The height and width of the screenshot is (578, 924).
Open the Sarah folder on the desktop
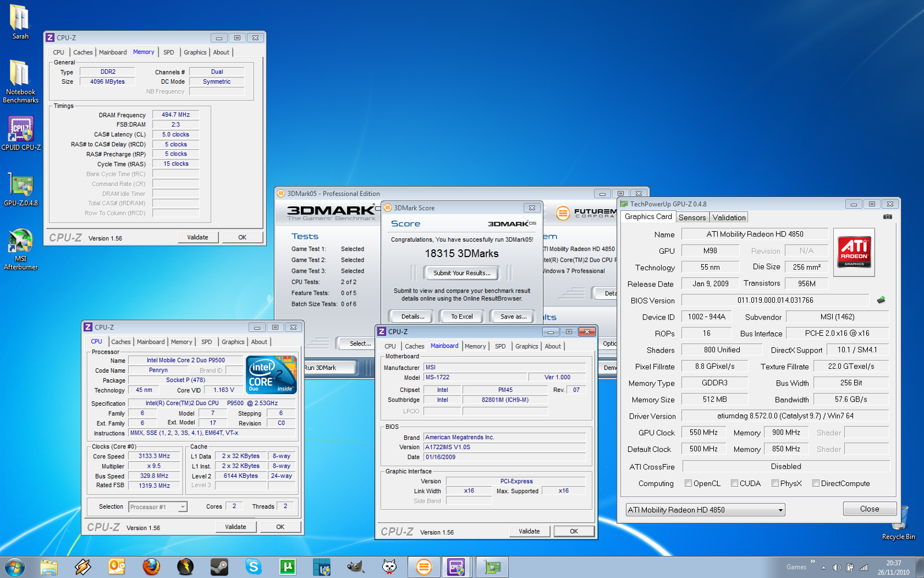[x=20, y=22]
